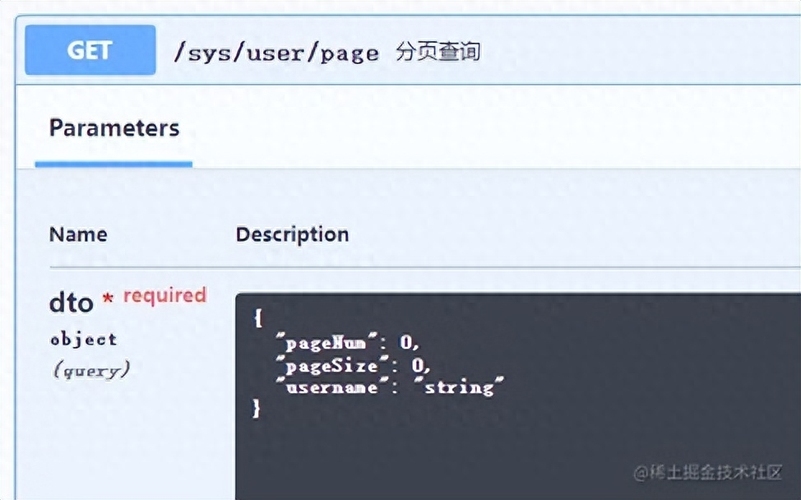
Task: Click the closing curly brace in JSON
Action: [x=256, y=409]
